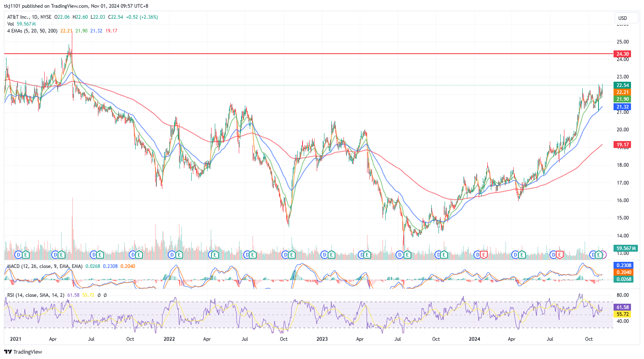This screenshot has height=359, width=644.
Task: Click the October 2021 dividend marker
Action: pos(132,255)
